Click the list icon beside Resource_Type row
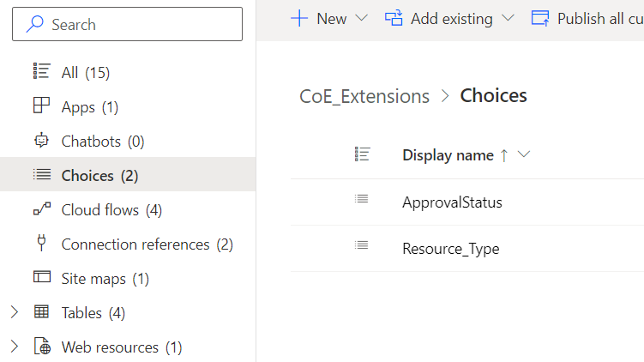 tap(361, 245)
